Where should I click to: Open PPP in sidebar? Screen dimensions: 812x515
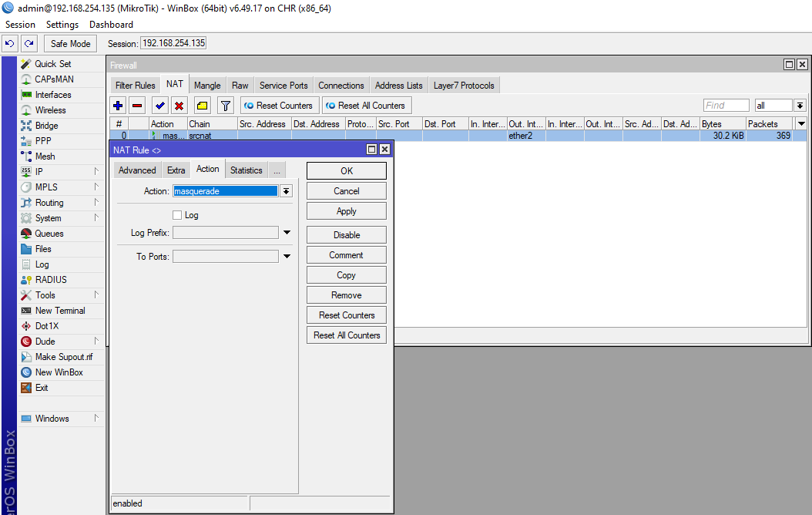click(43, 141)
